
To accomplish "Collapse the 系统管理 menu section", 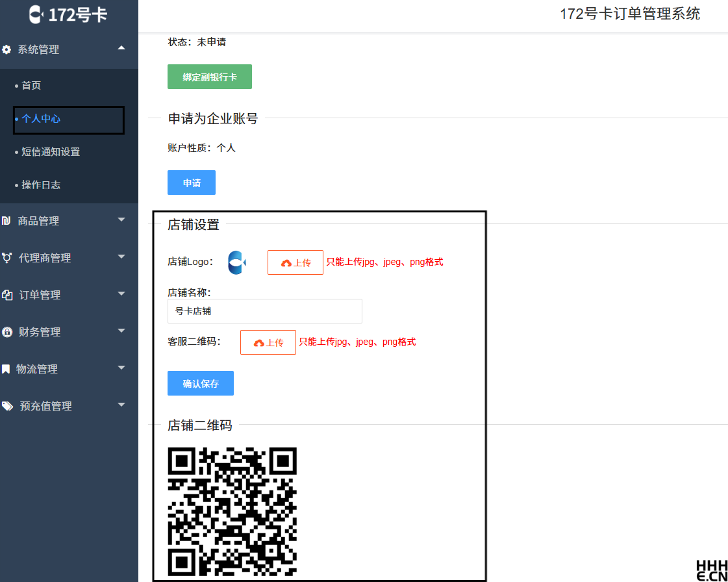I will coord(120,49).
